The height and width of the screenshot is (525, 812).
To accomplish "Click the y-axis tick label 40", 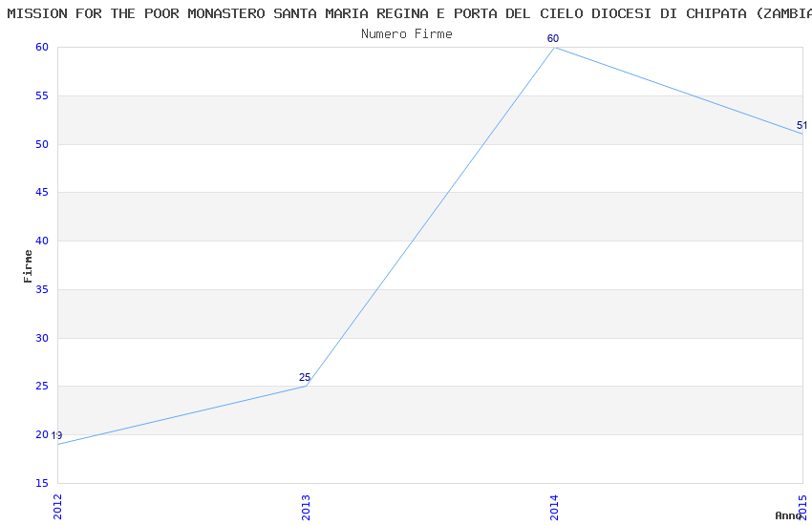I will (x=42, y=241).
